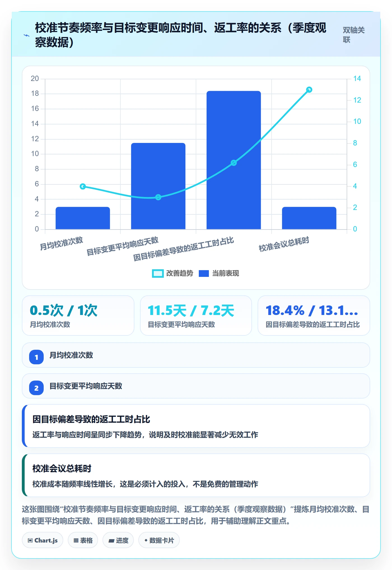Click the text 返工率与响应时间呈同步下降趋势
This screenshot has width=392, height=570.
pyautogui.click(x=87, y=435)
